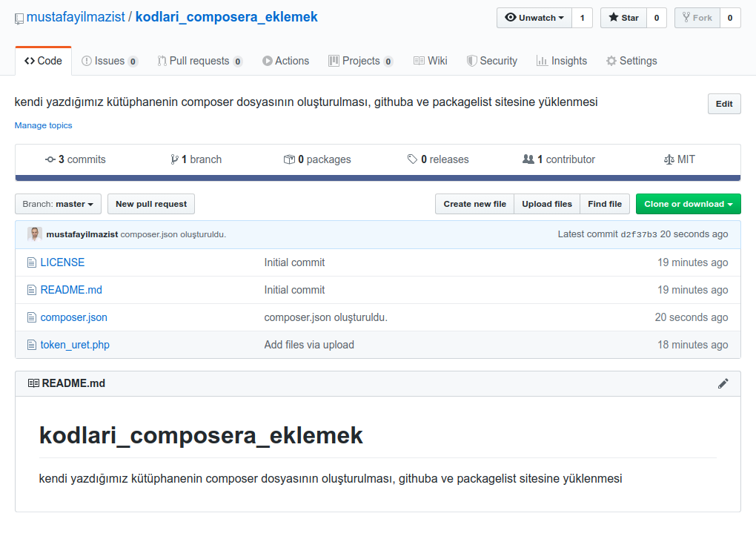Open the Security tab
This screenshot has width=756, height=539.
pyautogui.click(x=492, y=62)
